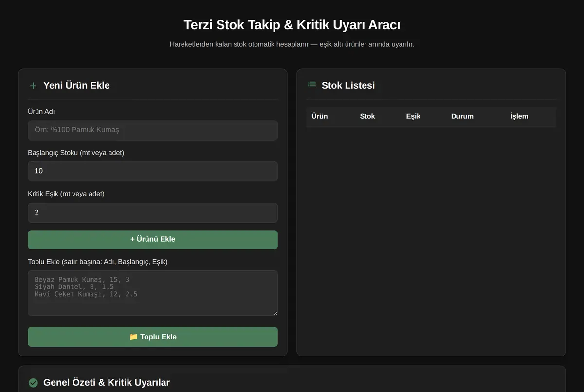Image resolution: width=584 pixels, height=392 pixels.
Task: Click the Stok column header
Action: pyautogui.click(x=367, y=116)
